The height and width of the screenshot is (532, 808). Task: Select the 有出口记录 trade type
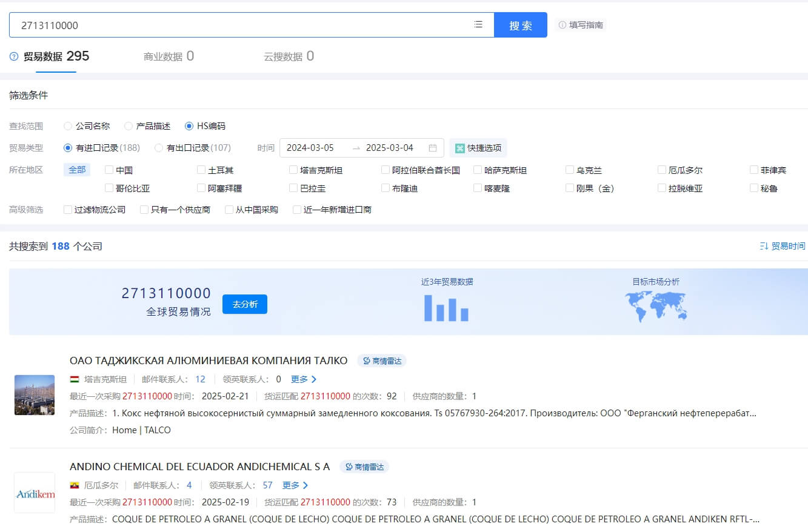[159, 148]
